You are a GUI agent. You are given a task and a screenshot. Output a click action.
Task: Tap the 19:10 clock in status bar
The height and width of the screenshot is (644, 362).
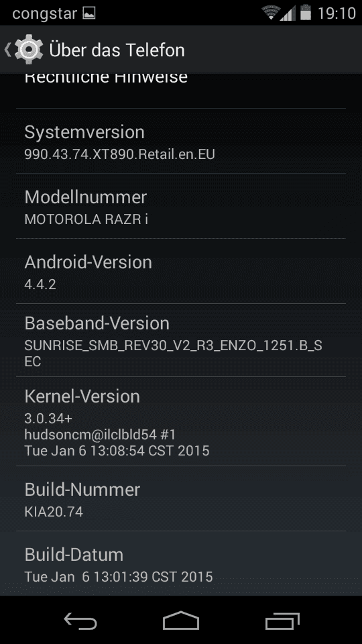tap(337, 13)
